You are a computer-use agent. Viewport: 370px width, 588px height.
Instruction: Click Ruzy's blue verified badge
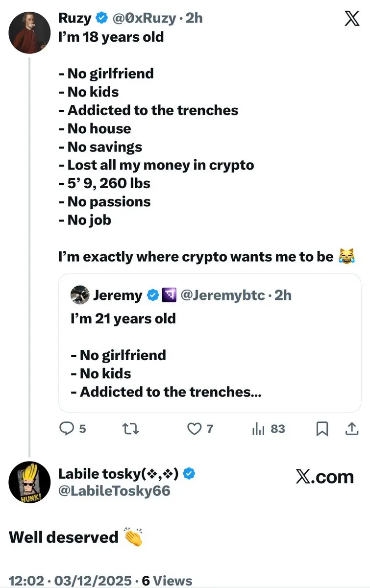[102, 19]
